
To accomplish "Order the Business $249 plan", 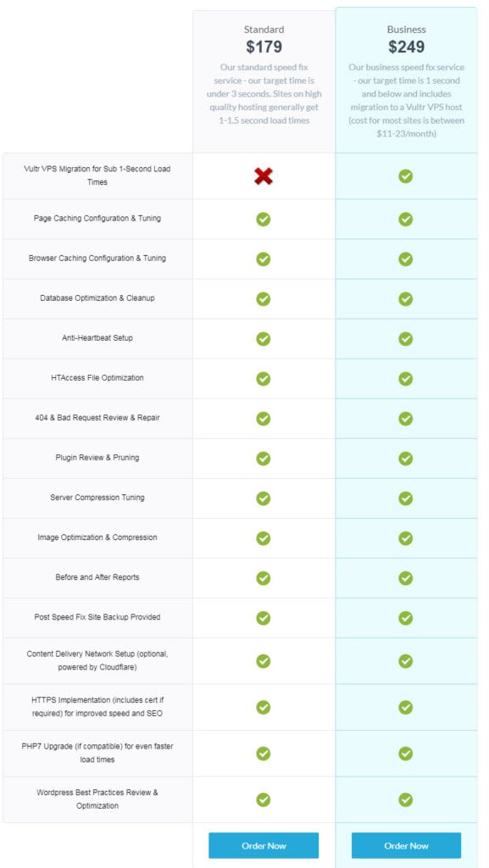I will [407, 845].
